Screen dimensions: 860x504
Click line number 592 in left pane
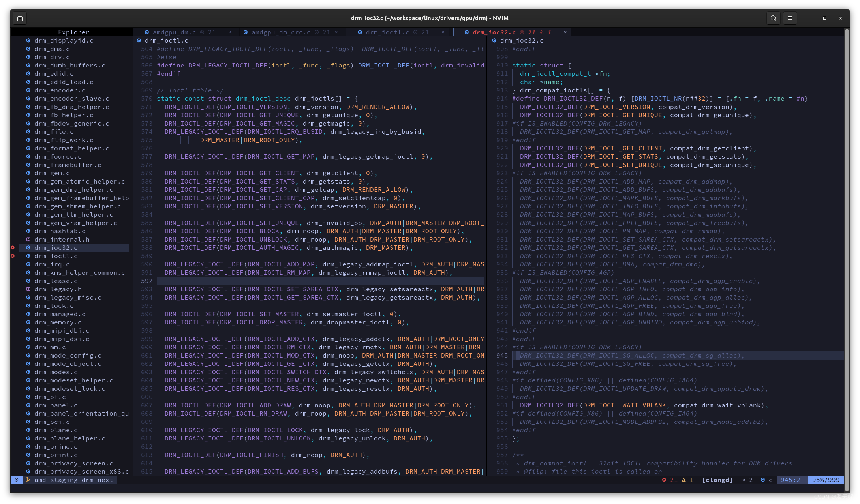pyautogui.click(x=146, y=281)
